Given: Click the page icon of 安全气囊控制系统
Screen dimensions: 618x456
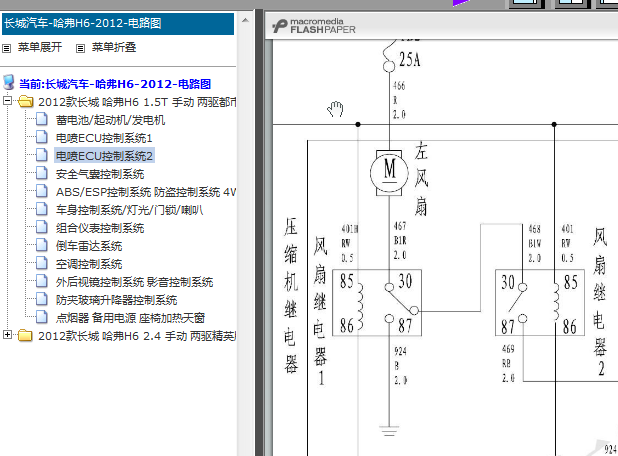Looking at the screenshot, I should pyautogui.click(x=42, y=173).
